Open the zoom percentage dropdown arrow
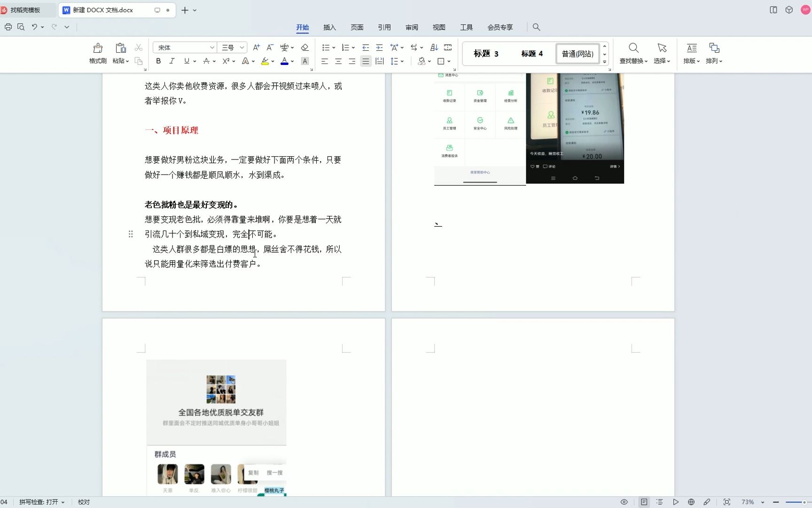Image resolution: width=812 pixels, height=508 pixels. point(762,502)
